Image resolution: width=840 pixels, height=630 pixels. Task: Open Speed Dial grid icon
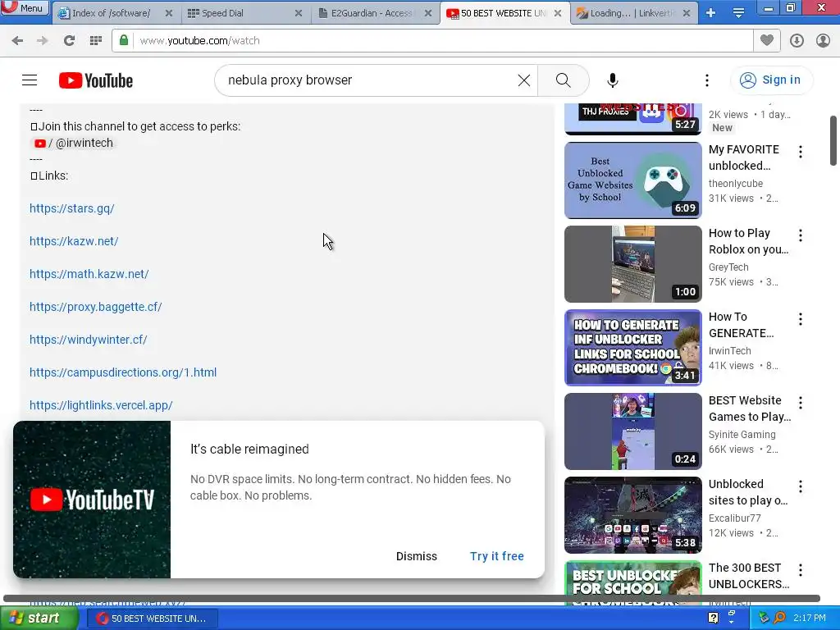pyautogui.click(x=96, y=41)
